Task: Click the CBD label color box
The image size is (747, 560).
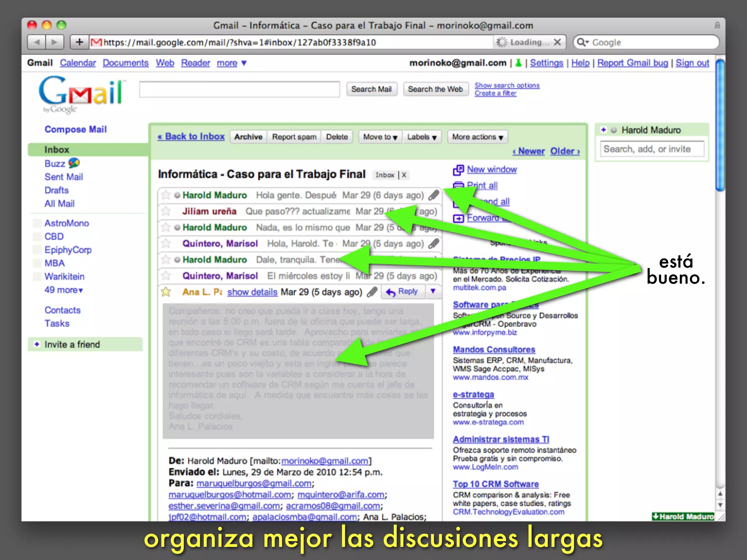Action: (x=37, y=237)
